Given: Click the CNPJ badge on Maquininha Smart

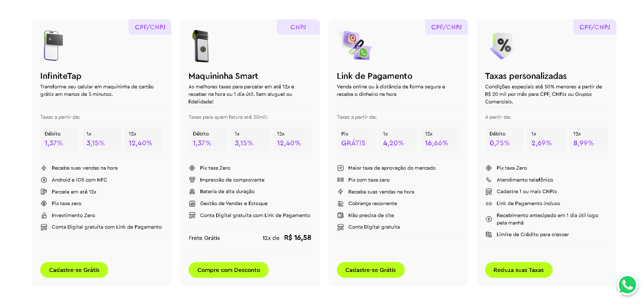Looking at the screenshot, I should tap(298, 27).
